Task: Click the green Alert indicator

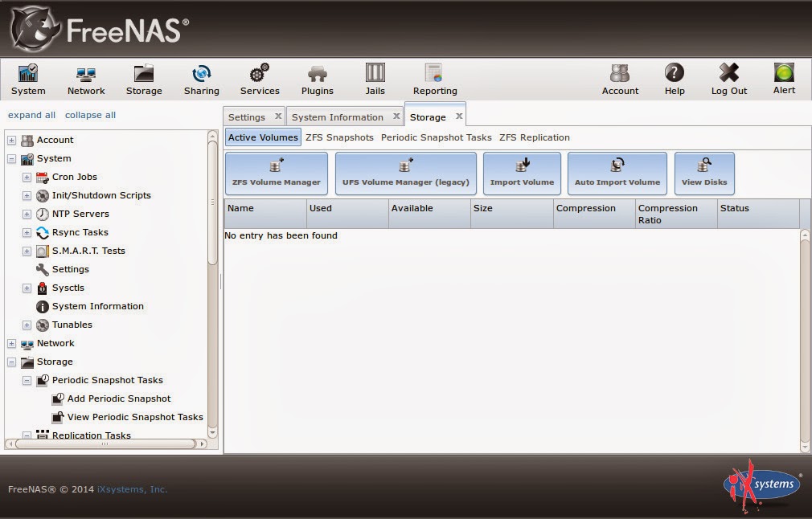Action: pos(784,72)
